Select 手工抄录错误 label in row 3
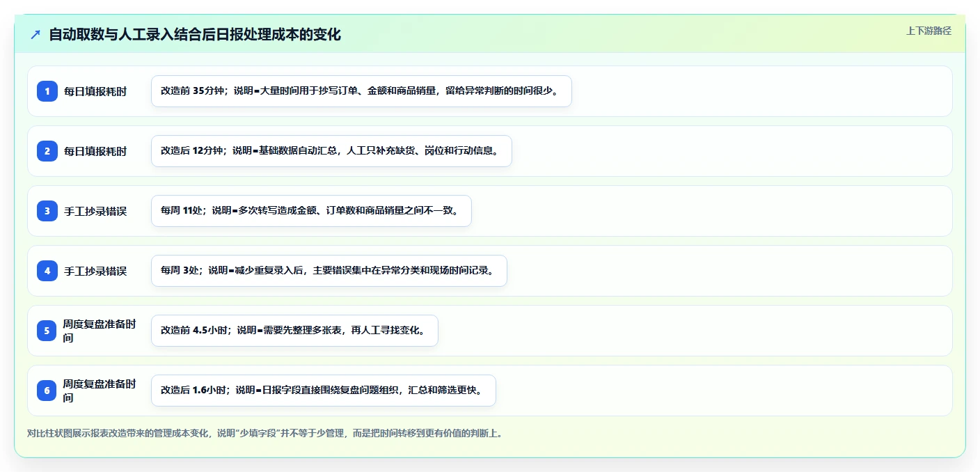This screenshot has height=472, width=980. point(95,211)
